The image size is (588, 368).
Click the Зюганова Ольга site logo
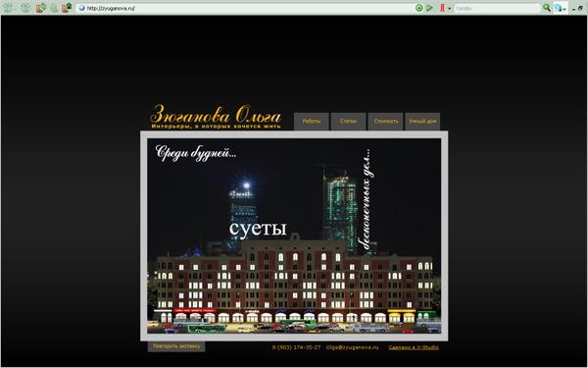216,114
